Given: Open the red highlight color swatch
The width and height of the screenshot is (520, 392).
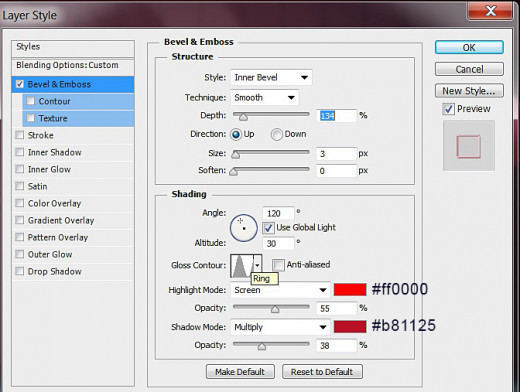Looking at the screenshot, I should point(350,290).
